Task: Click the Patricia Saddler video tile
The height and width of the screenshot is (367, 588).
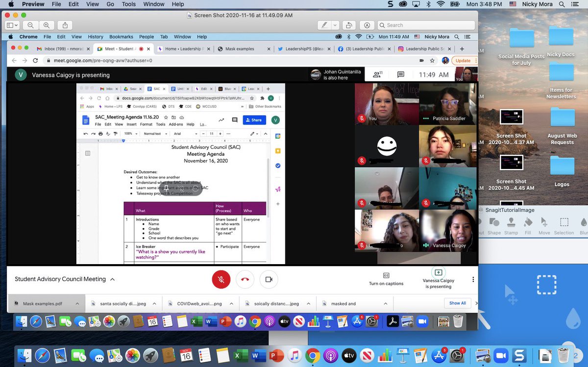Action: 447,104
